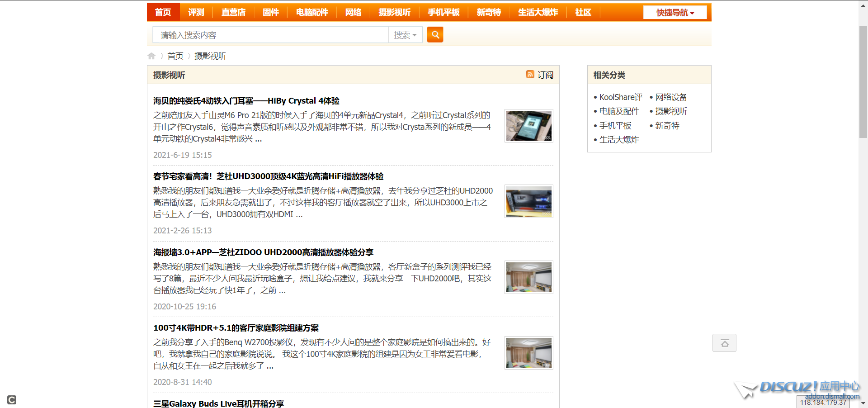This screenshot has width=868, height=408.
Task: Click the orange magnifier search button
Action: tap(435, 35)
